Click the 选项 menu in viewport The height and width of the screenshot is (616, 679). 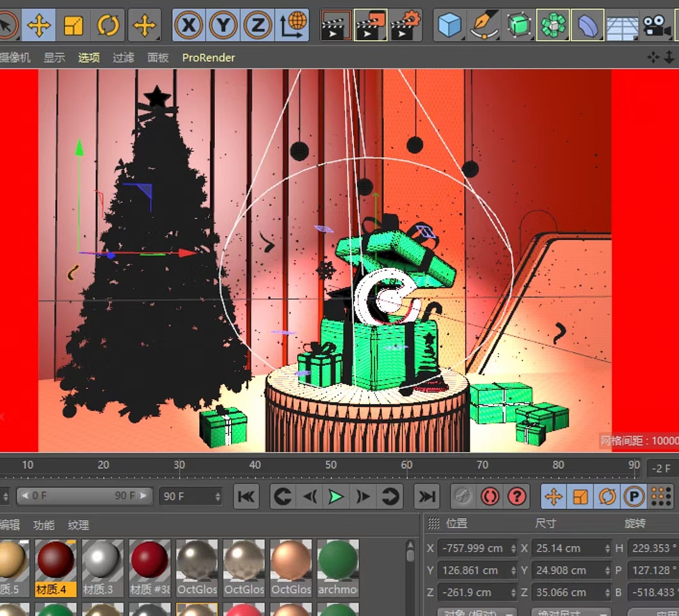pos(88,58)
